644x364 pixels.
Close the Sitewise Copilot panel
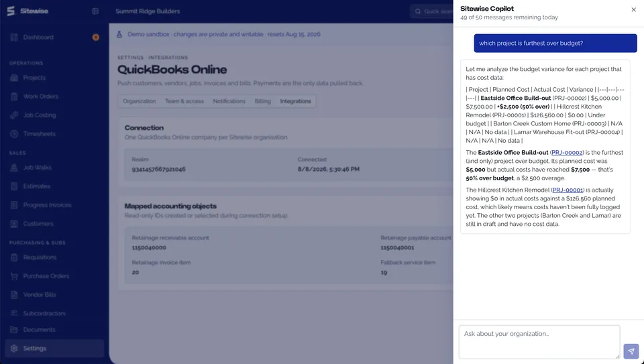click(633, 10)
